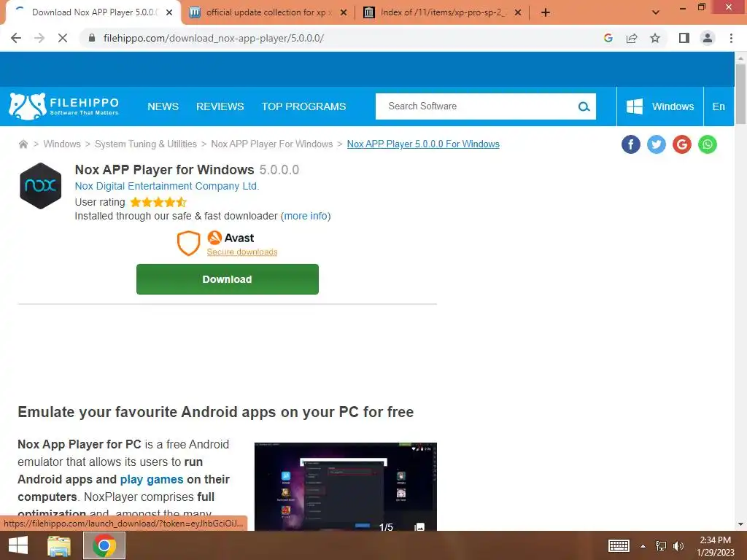Open the screenshot gallery icon
Screen dimensions: 747x560
click(419, 526)
